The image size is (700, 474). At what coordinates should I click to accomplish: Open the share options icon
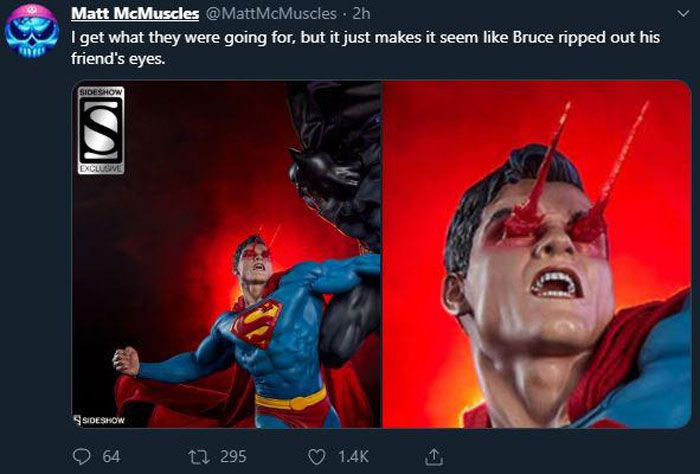coord(434,456)
